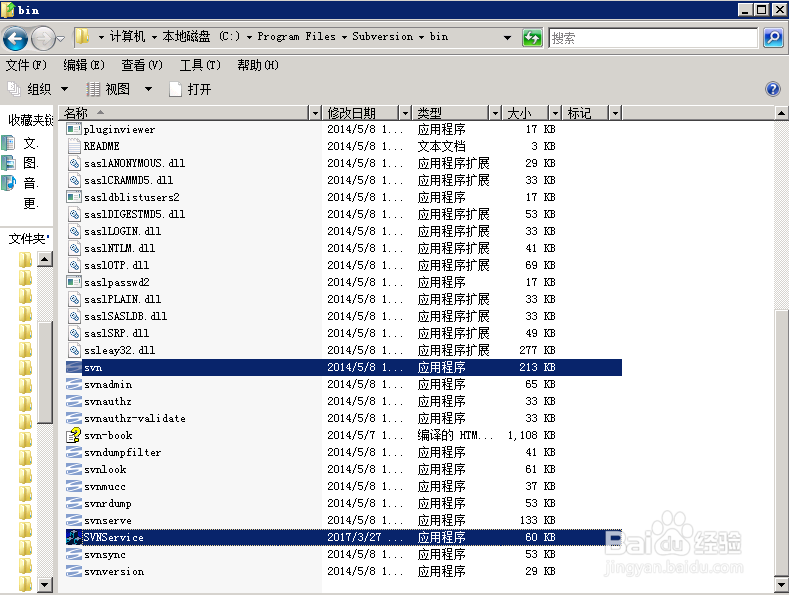Viewport: 789px width, 595px height.
Task: Click the file list scroll-up arrow
Action: [781, 113]
